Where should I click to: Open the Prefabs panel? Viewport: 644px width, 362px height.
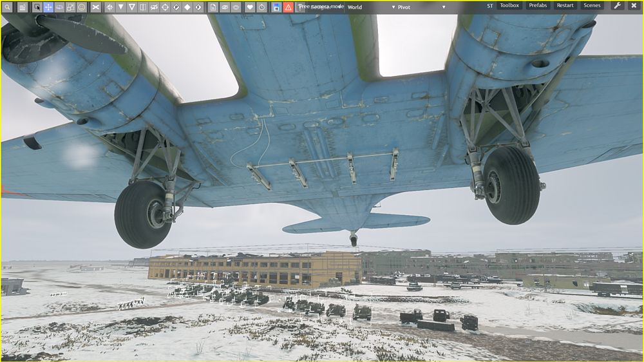click(x=538, y=6)
